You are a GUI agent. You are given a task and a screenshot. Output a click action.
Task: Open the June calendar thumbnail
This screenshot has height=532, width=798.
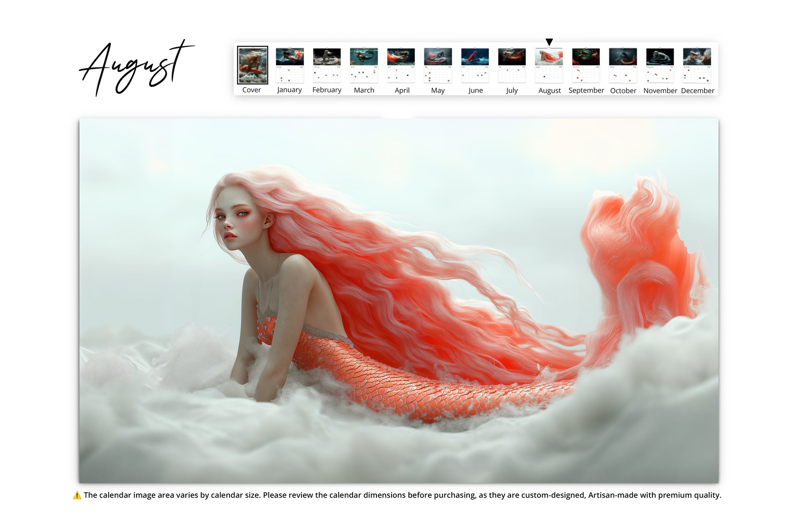(475, 65)
